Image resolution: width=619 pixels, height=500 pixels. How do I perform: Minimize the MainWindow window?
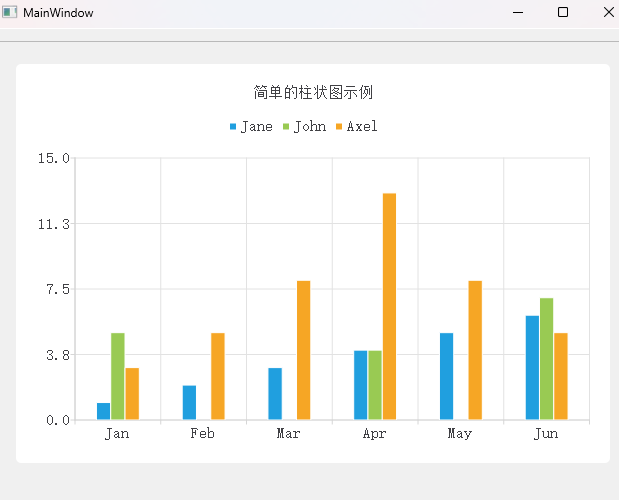pos(518,13)
